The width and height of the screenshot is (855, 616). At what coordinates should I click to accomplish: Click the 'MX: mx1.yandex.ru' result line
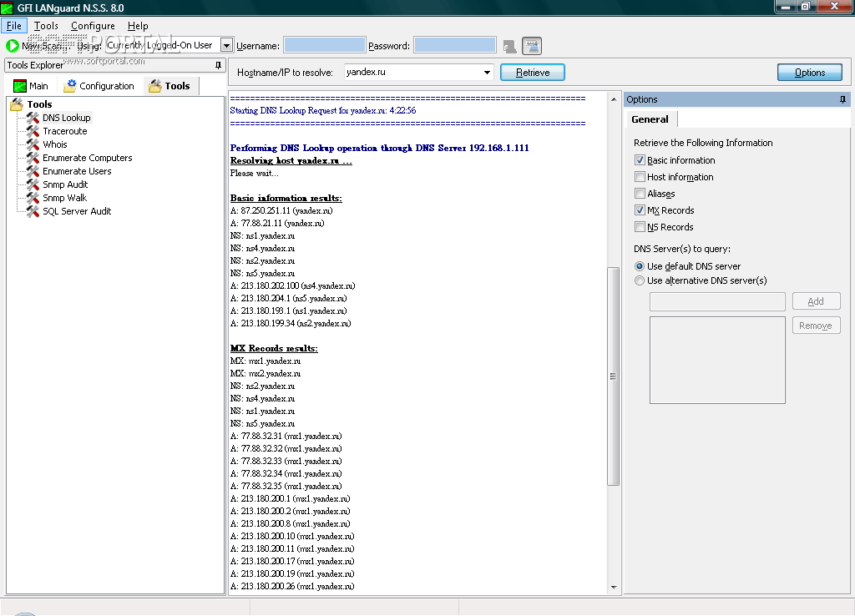coord(266,361)
